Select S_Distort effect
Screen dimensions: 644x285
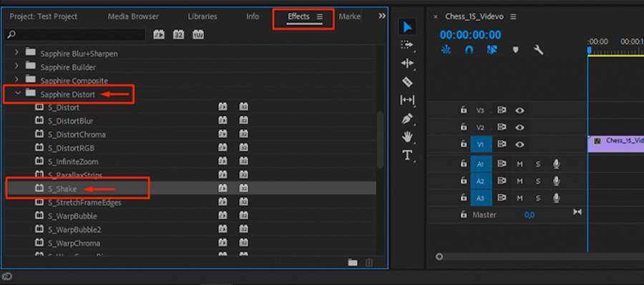(64, 107)
